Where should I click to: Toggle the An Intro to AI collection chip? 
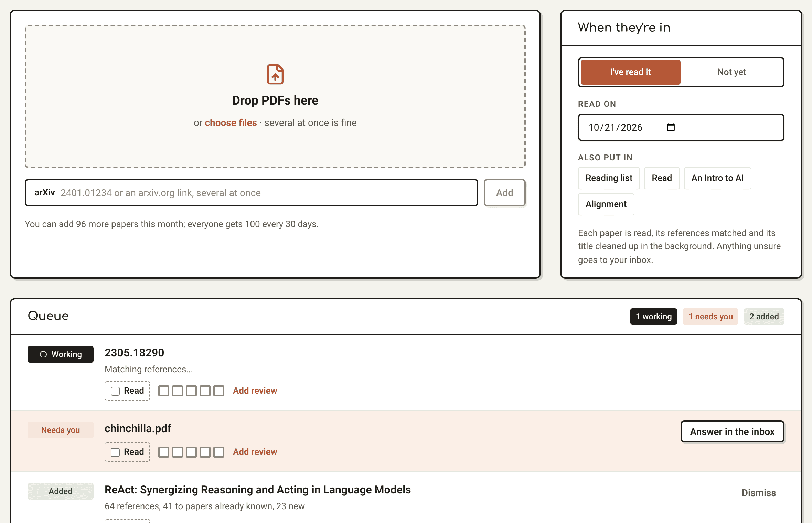pos(717,178)
